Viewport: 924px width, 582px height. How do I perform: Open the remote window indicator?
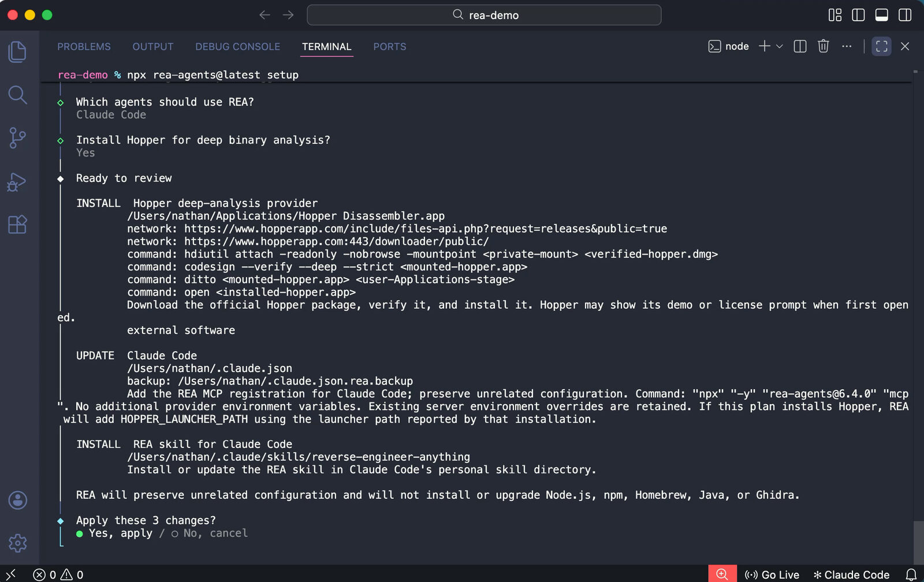(x=11, y=574)
